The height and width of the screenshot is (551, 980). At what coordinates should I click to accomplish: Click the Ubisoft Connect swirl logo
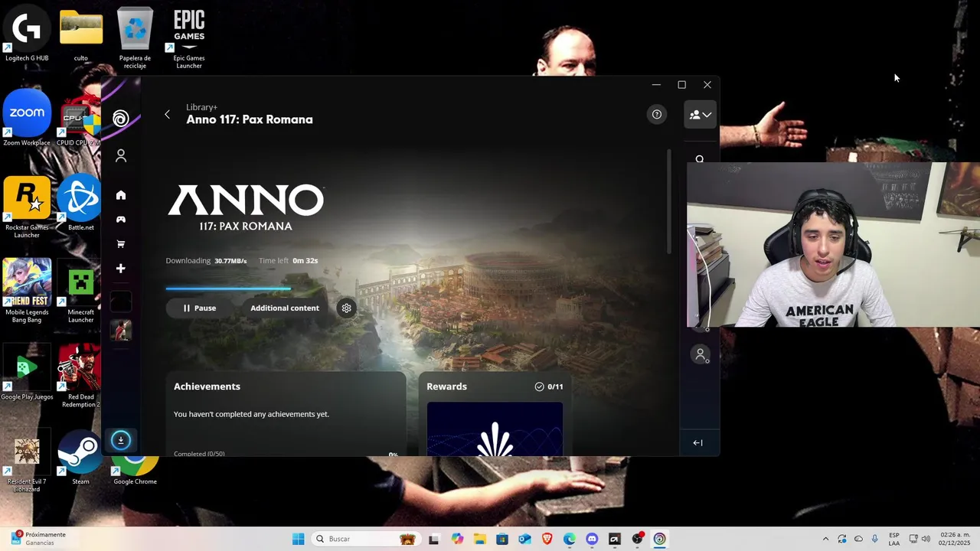pyautogui.click(x=120, y=119)
